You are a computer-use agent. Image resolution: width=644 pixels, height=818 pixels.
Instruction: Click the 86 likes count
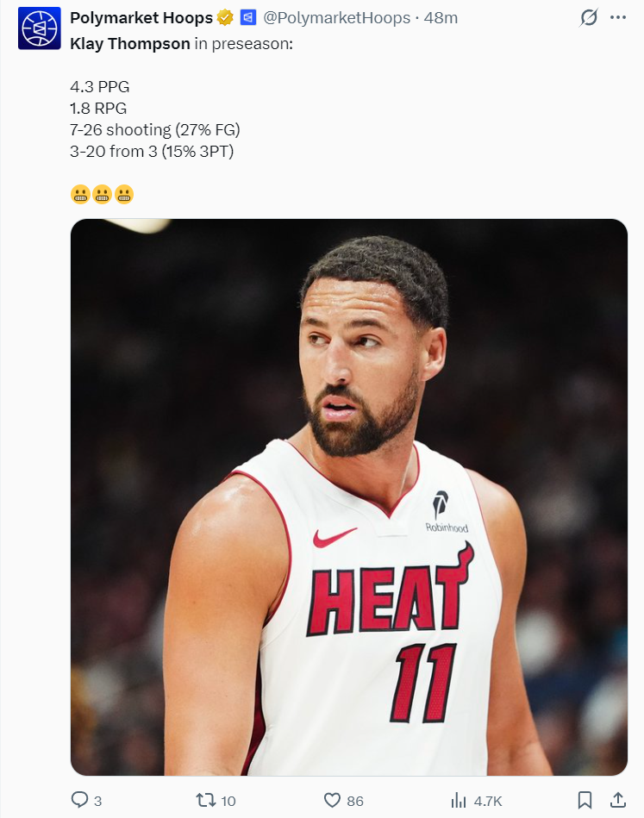click(355, 801)
